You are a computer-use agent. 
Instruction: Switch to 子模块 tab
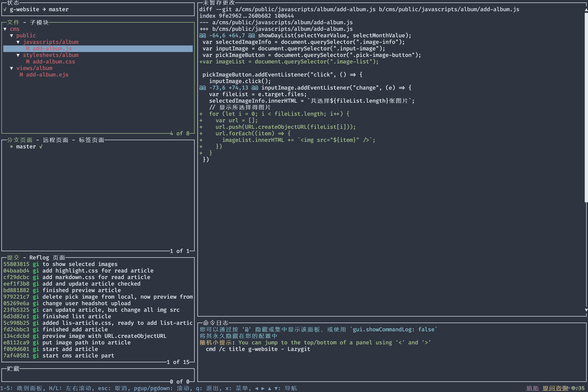pos(39,22)
